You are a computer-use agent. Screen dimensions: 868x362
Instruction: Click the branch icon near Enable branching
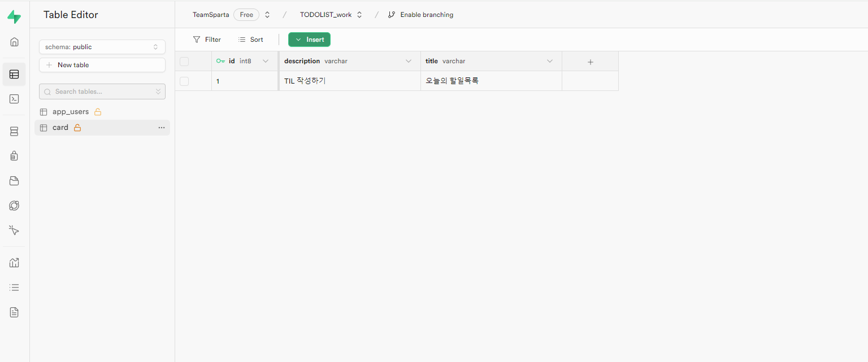point(392,15)
